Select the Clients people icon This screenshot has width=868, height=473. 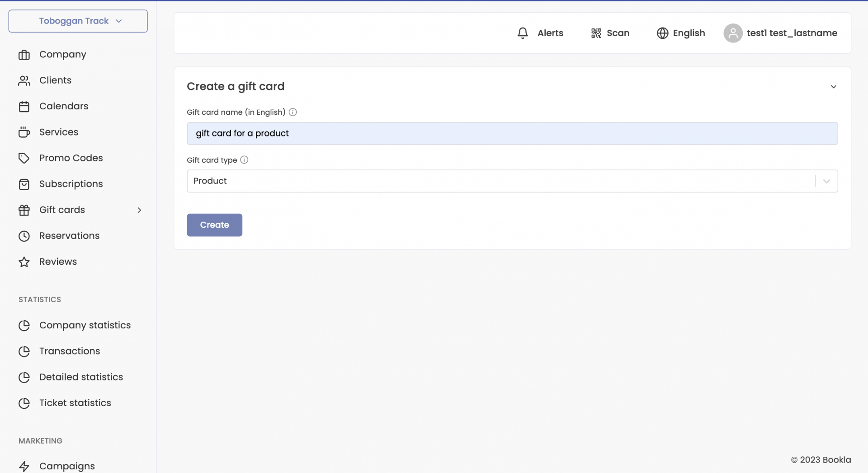point(24,80)
